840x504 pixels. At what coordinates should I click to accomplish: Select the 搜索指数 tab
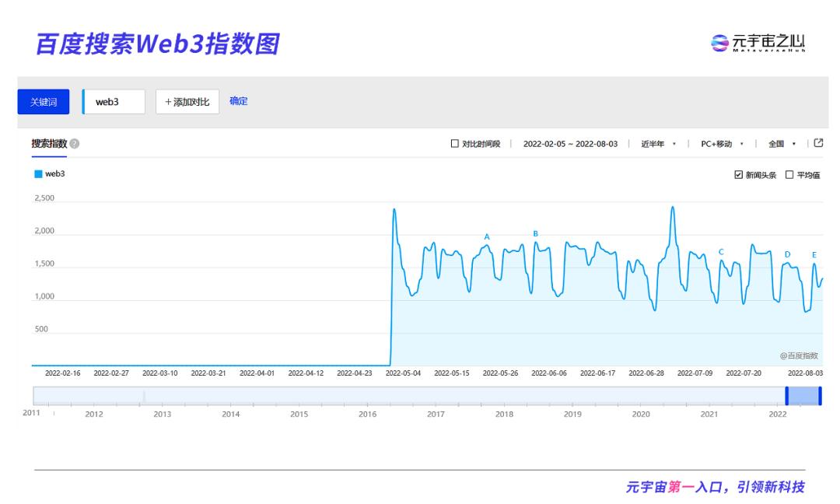pyautogui.click(x=49, y=144)
